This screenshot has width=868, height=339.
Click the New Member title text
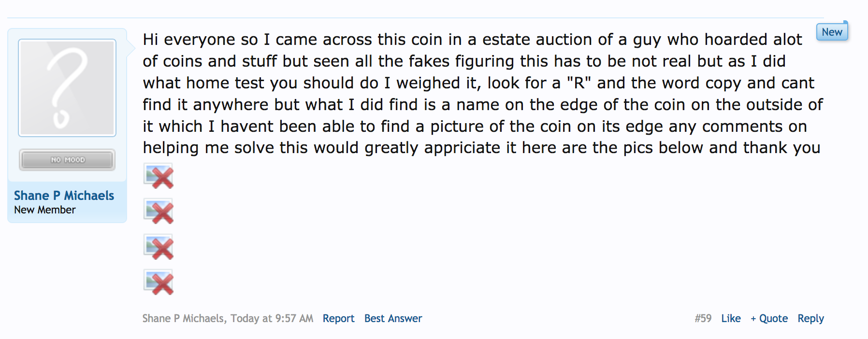45,210
